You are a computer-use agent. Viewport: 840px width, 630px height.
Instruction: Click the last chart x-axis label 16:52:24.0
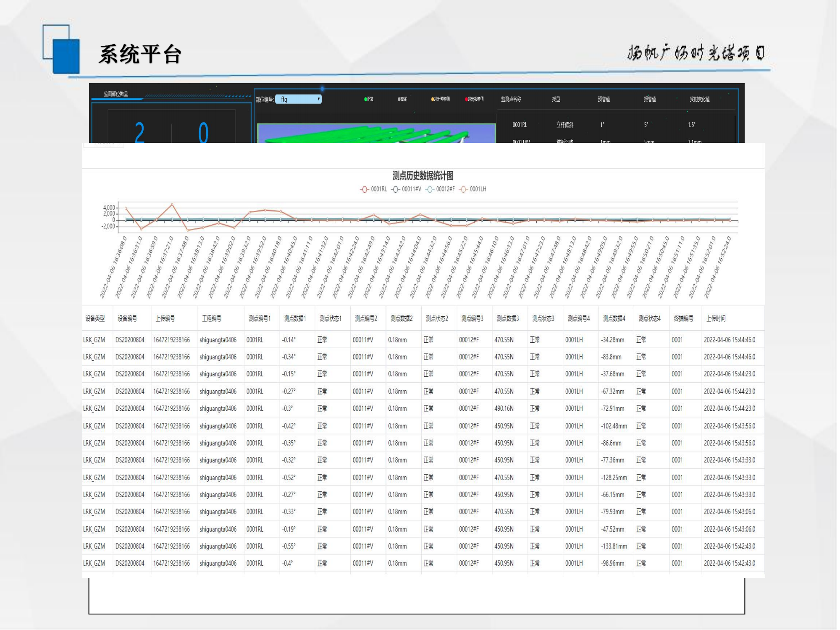click(x=718, y=267)
